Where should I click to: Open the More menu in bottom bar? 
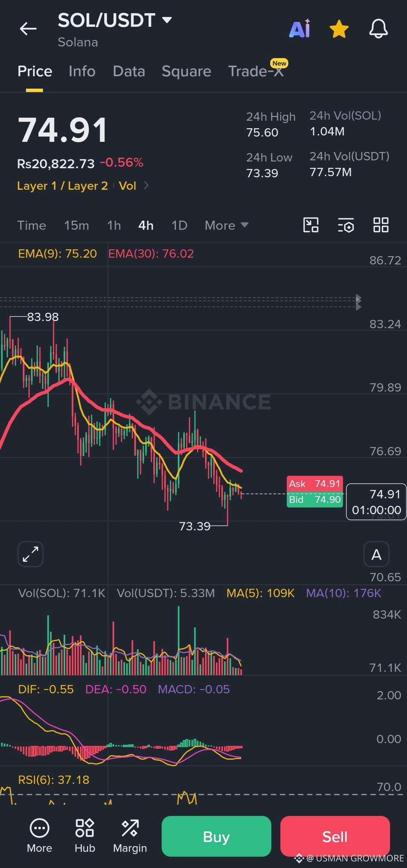click(x=40, y=836)
